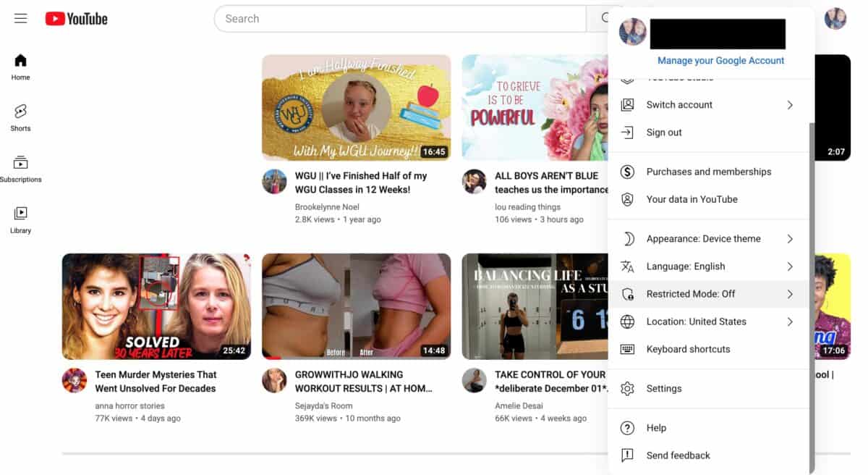Open Solved 30 Years Later thumbnail

point(156,306)
